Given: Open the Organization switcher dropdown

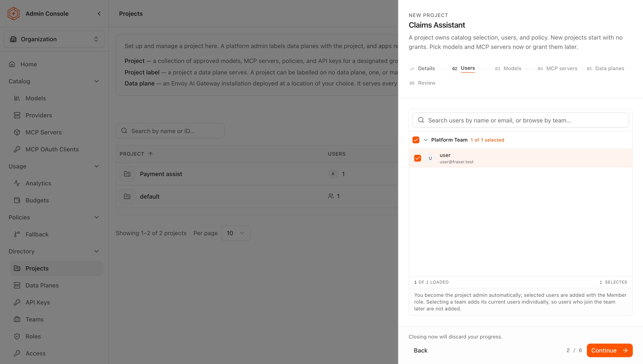Looking at the screenshot, I should [x=54, y=39].
